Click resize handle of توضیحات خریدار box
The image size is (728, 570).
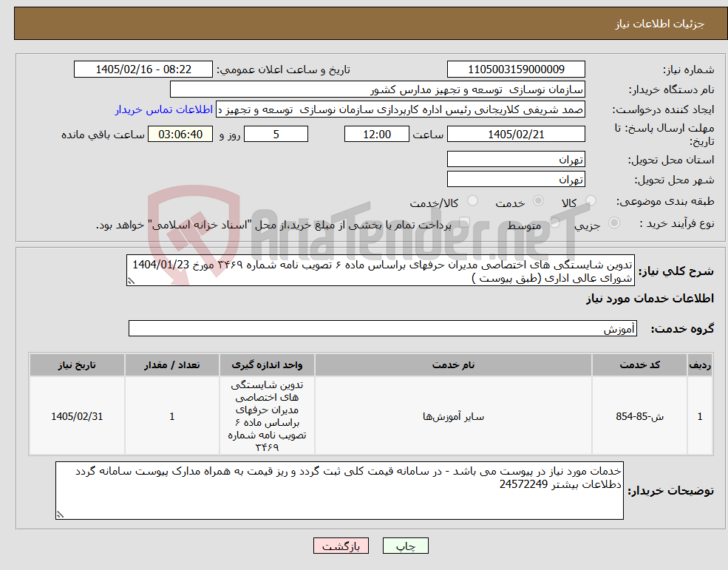61,515
